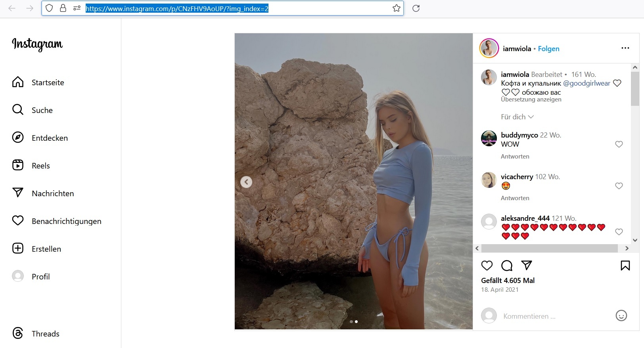
Task: Focus the Kommentieren input field
Action: (555, 316)
